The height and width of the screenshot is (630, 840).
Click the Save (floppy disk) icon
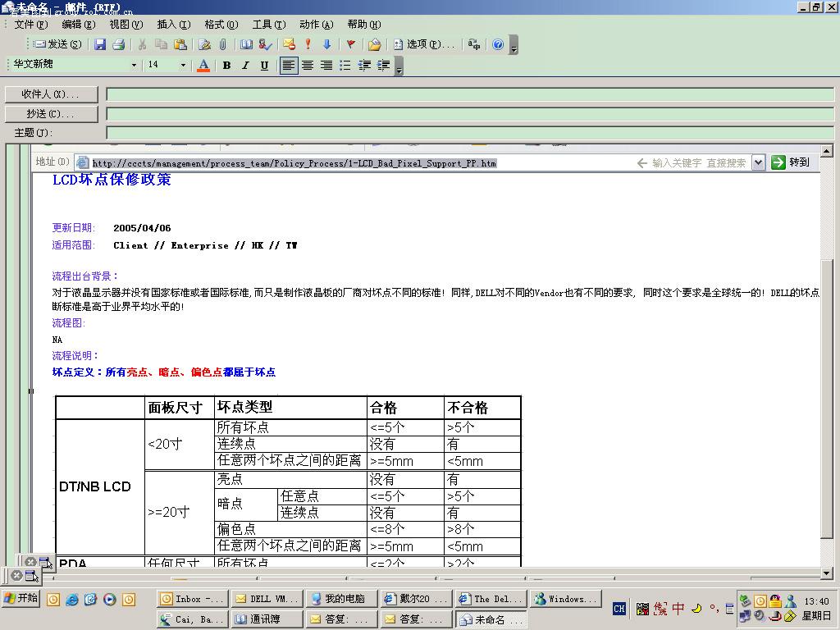coord(100,44)
